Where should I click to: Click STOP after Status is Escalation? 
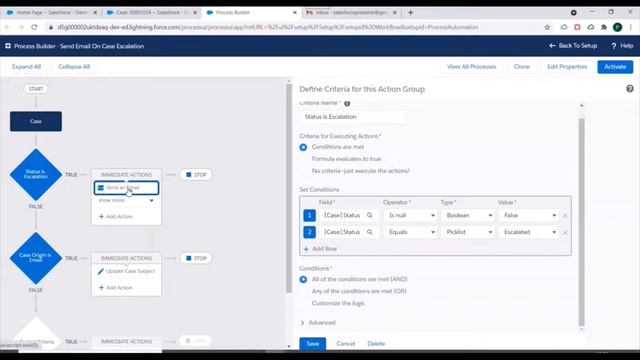click(196, 175)
